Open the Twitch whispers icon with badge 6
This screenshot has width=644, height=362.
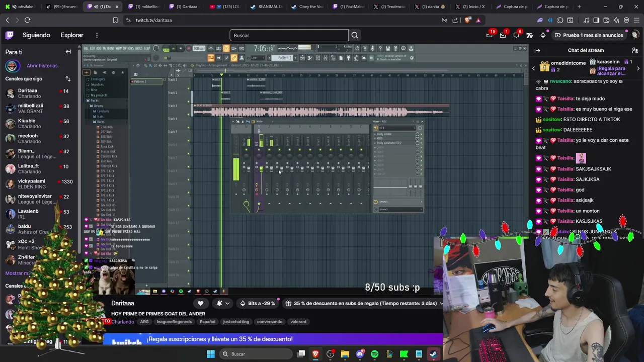click(x=516, y=35)
